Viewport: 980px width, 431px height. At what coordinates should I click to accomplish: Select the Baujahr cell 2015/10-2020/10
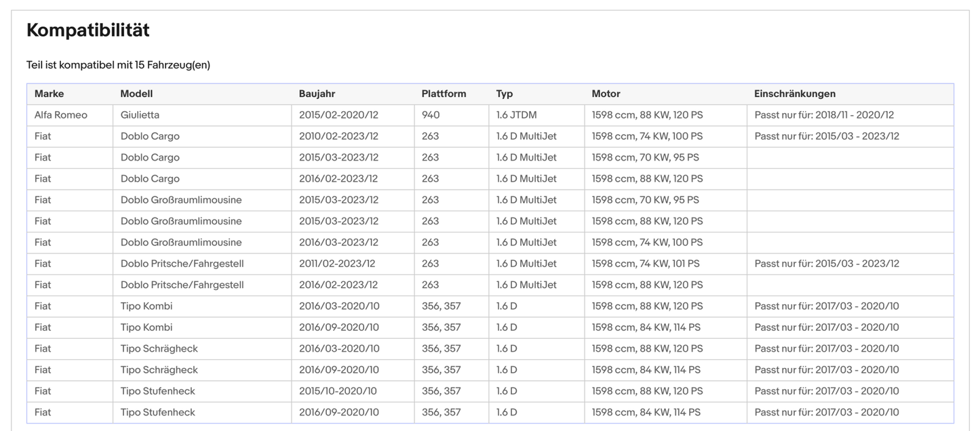(338, 391)
